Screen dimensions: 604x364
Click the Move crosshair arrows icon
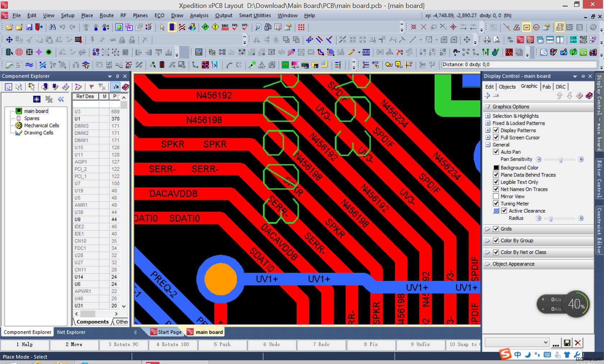[x=9, y=40]
